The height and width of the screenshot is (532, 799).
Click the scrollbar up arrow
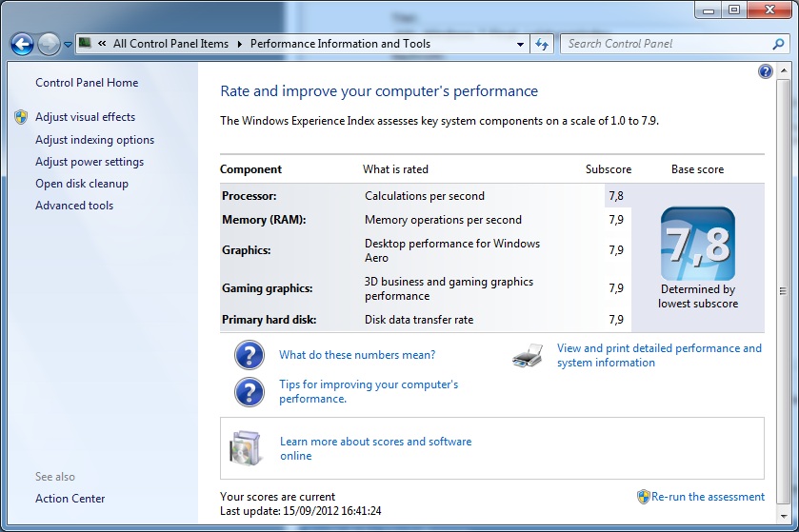tap(783, 71)
